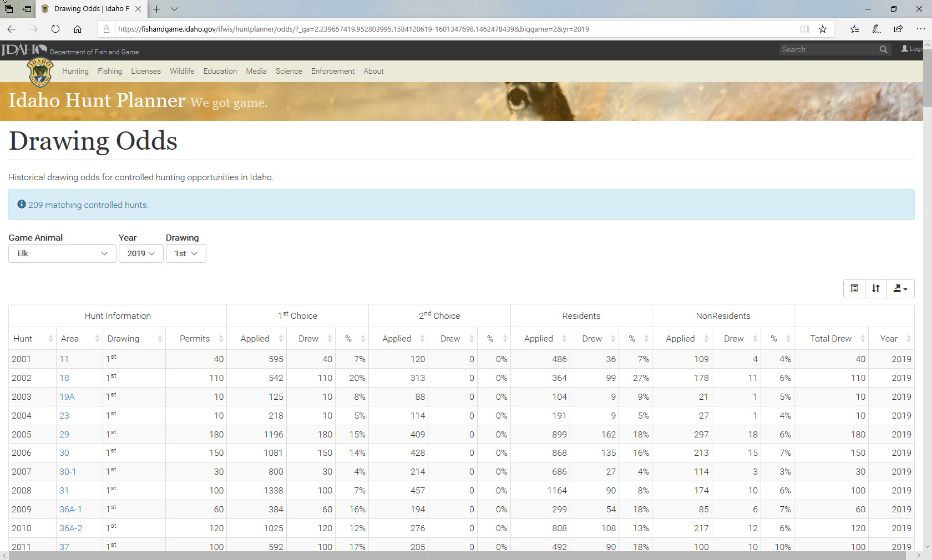This screenshot has height=560, width=932.
Task: Click the add notes pen icon
Action: coord(877,29)
